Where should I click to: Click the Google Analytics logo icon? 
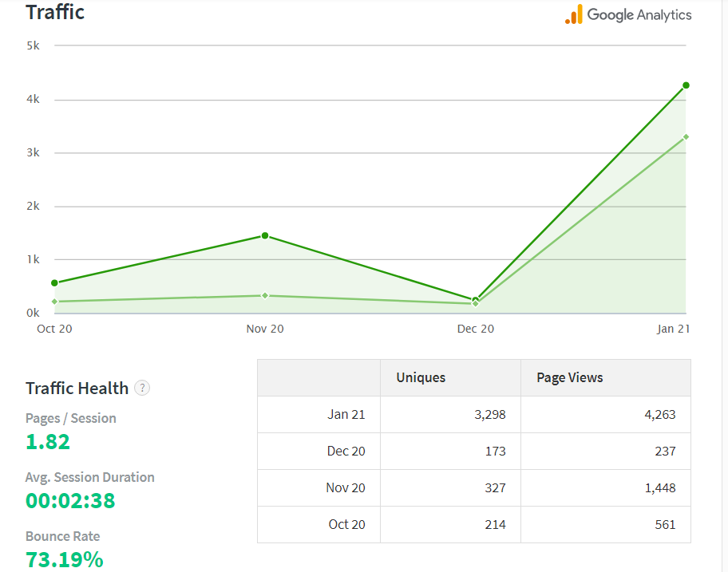[x=574, y=14]
